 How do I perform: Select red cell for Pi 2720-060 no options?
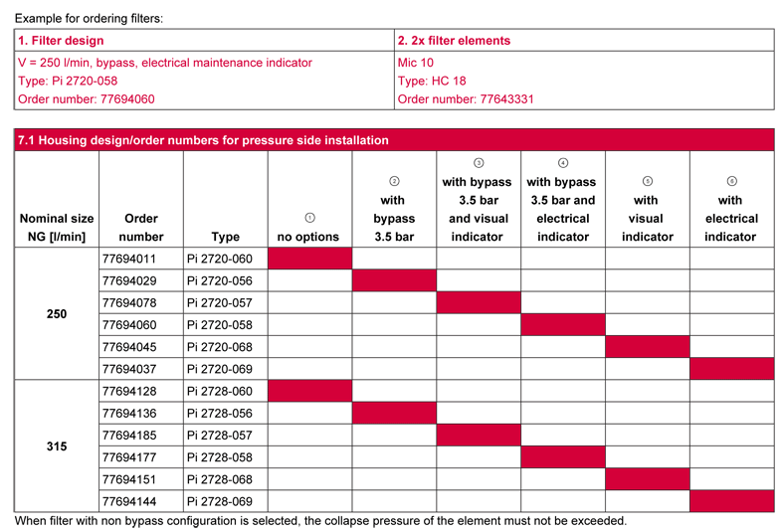click(309, 259)
